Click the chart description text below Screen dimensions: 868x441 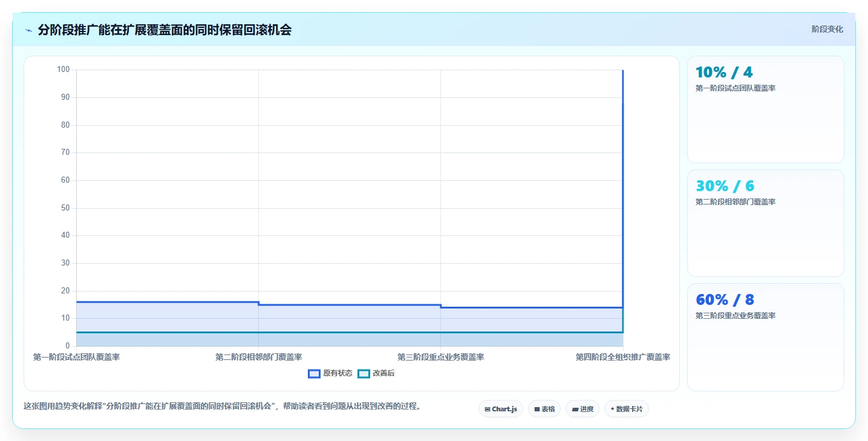pos(222,407)
